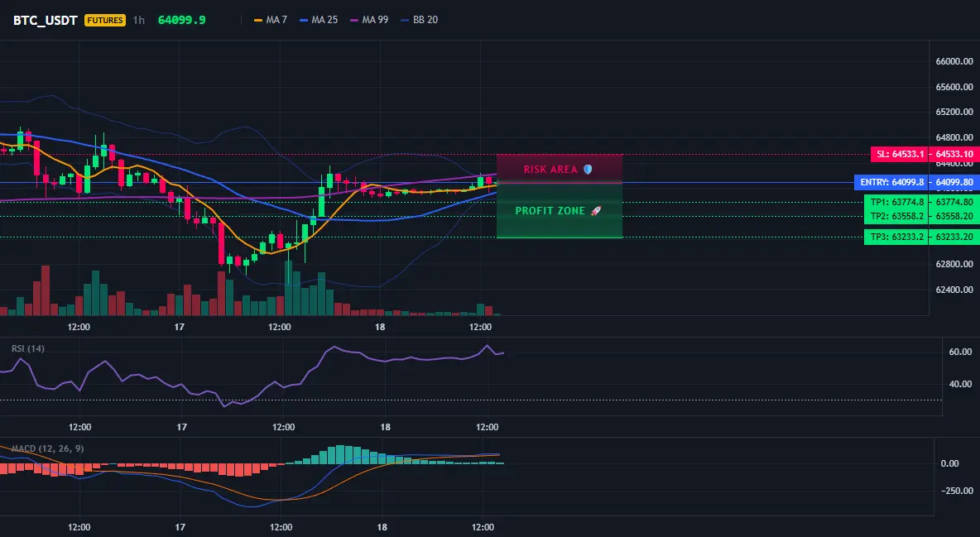Image resolution: width=980 pixels, height=537 pixels.
Task: Toggle the MA 99 legend item
Action: (369, 20)
